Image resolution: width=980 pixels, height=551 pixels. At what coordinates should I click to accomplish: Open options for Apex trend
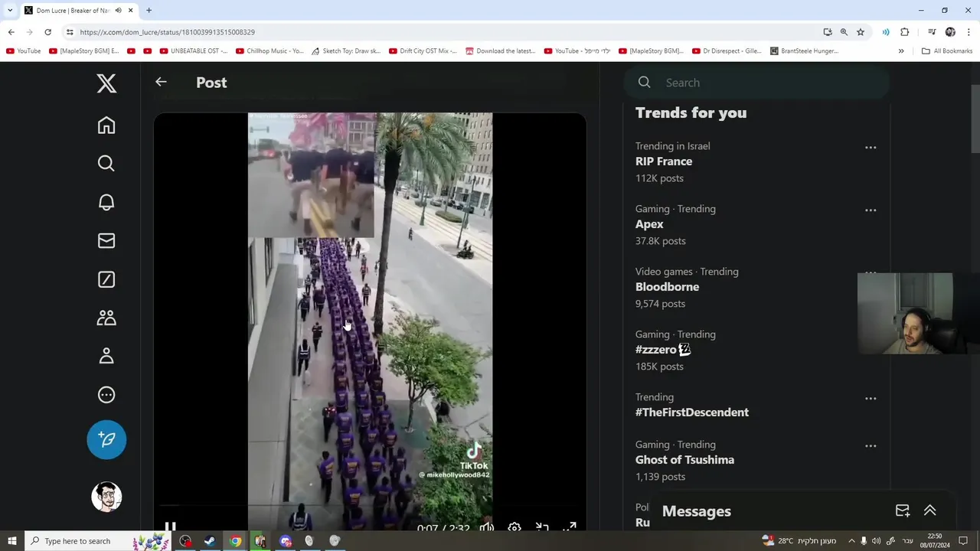pyautogui.click(x=871, y=210)
